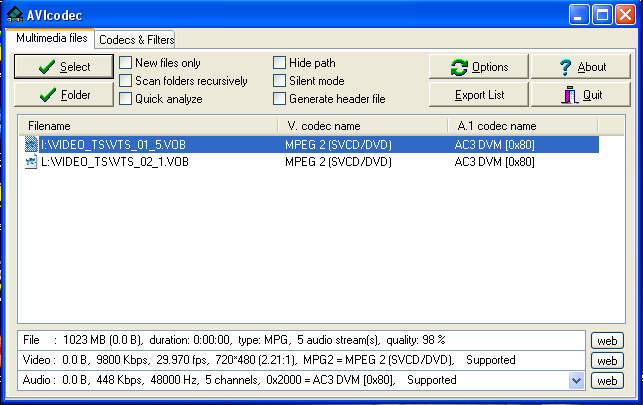Click the AVIcodec title bar app icon
The image size is (643, 405).
pyautogui.click(x=15, y=15)
